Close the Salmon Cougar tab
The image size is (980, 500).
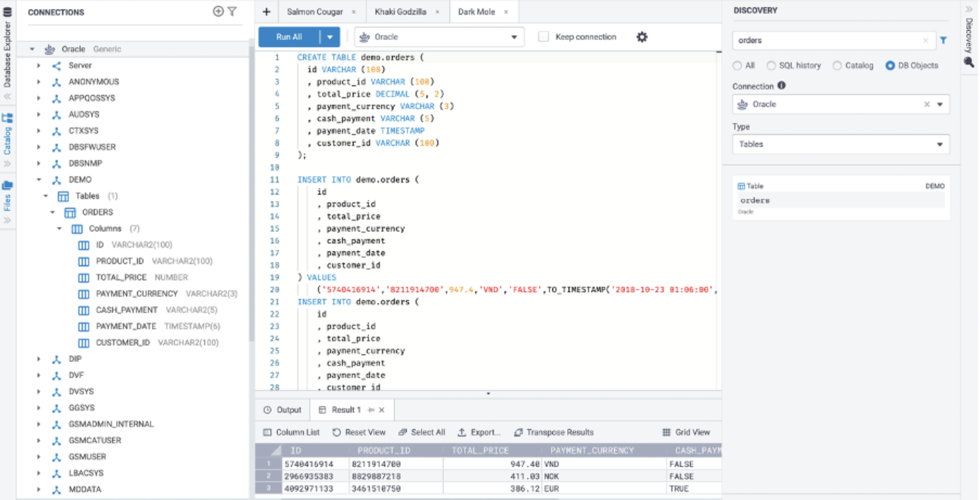point(353,12)
